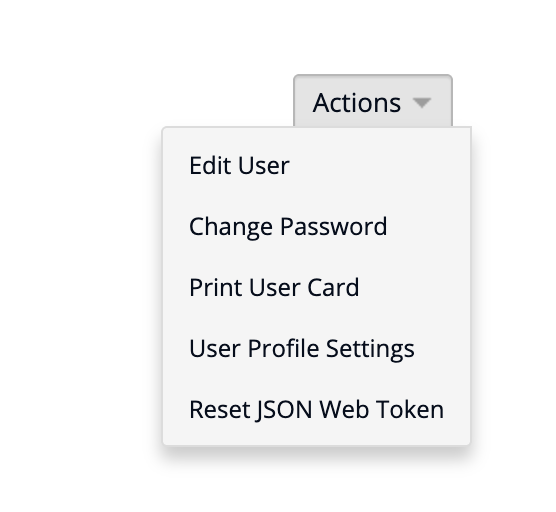Open the Actions dropdown button
Screen dimensions: 556x512
pos(373,101)
